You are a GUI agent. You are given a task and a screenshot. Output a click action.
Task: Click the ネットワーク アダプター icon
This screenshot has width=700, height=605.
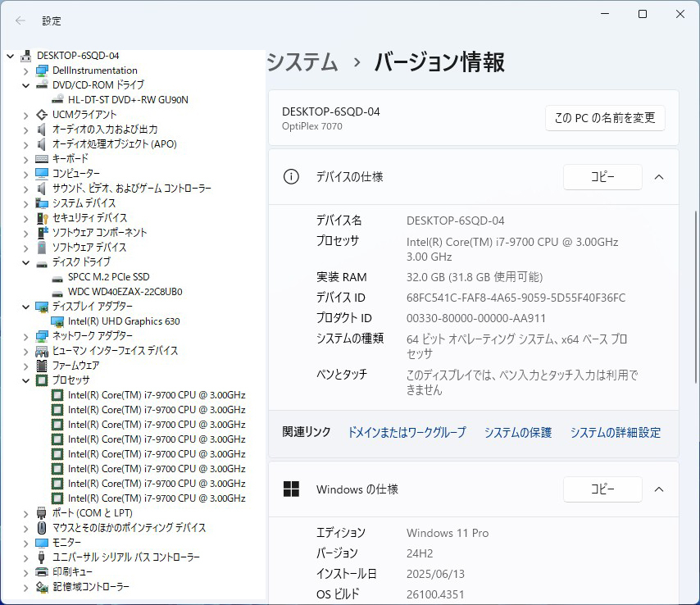tap(42, 336)
